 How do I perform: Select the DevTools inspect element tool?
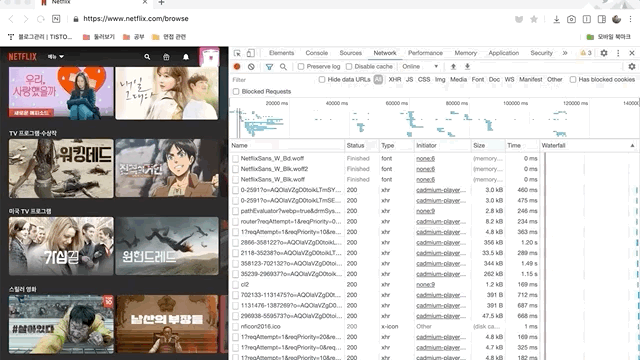tap(237, 53)
